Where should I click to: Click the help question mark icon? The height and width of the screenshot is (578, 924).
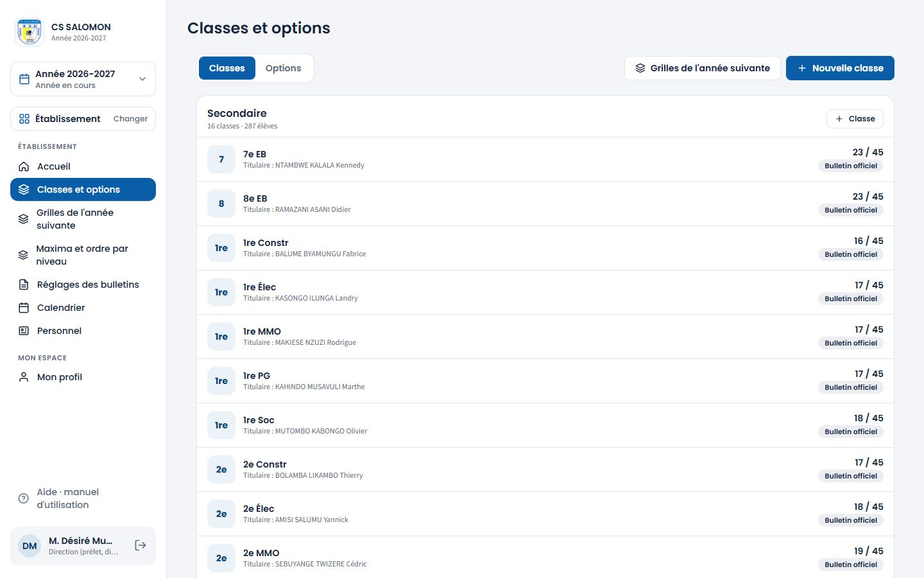point(24,498)
